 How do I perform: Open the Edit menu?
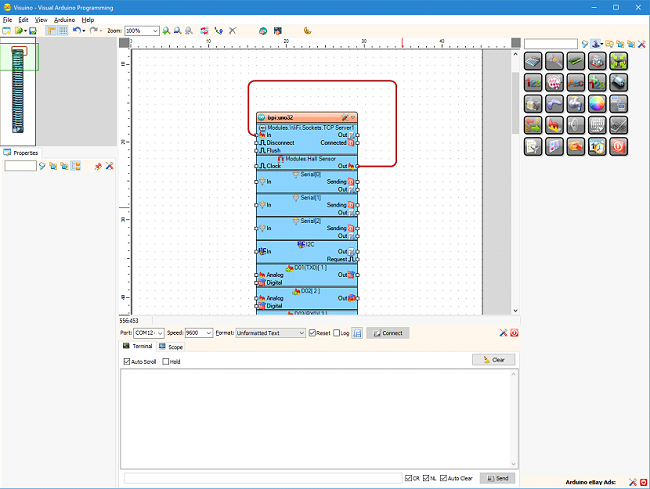23,20
